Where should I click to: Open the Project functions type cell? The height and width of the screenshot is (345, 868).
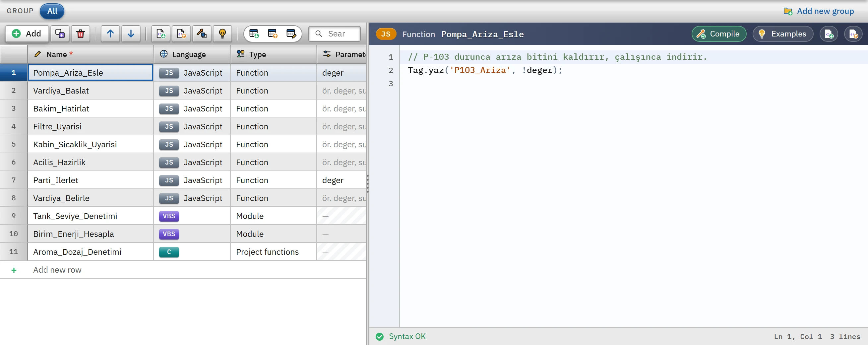coord(274,252)
